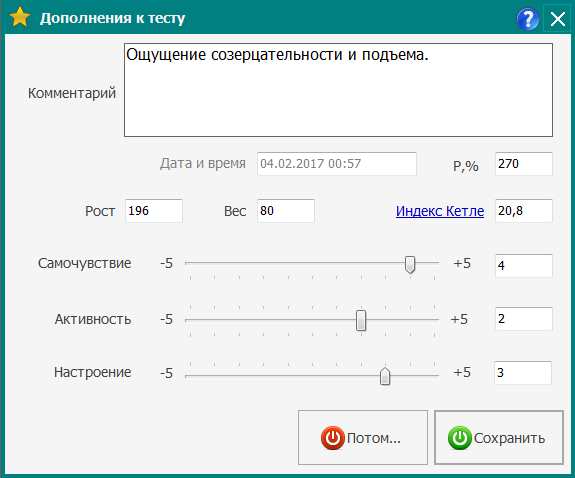Click the red power icon on Потом button

point(333,438)
